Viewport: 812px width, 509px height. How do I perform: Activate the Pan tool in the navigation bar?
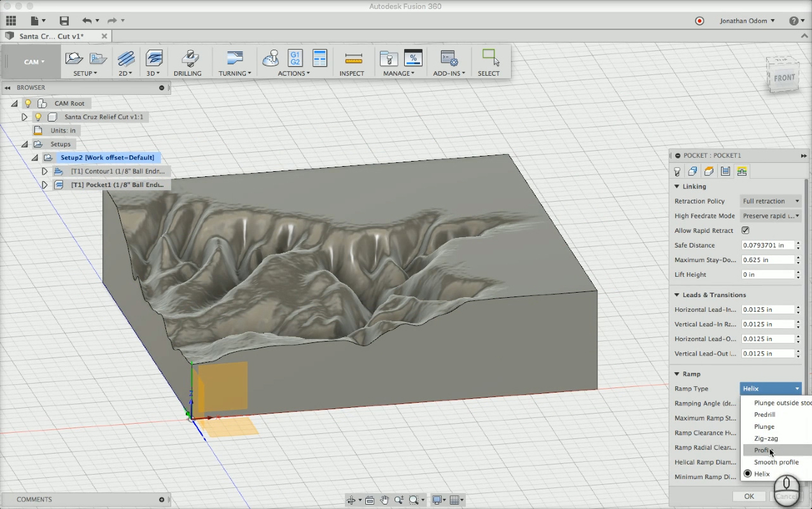pyautogui.click(x=384, y=500)
